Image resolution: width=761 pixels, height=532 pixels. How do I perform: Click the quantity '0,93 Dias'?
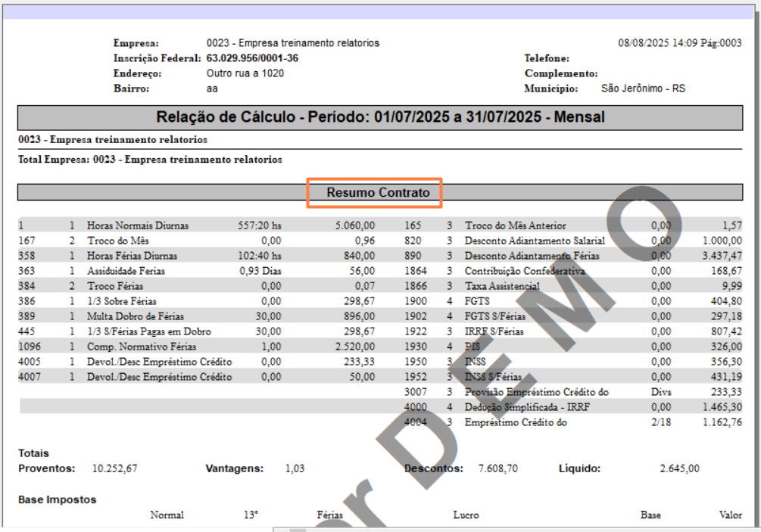(x=260, y=271)
